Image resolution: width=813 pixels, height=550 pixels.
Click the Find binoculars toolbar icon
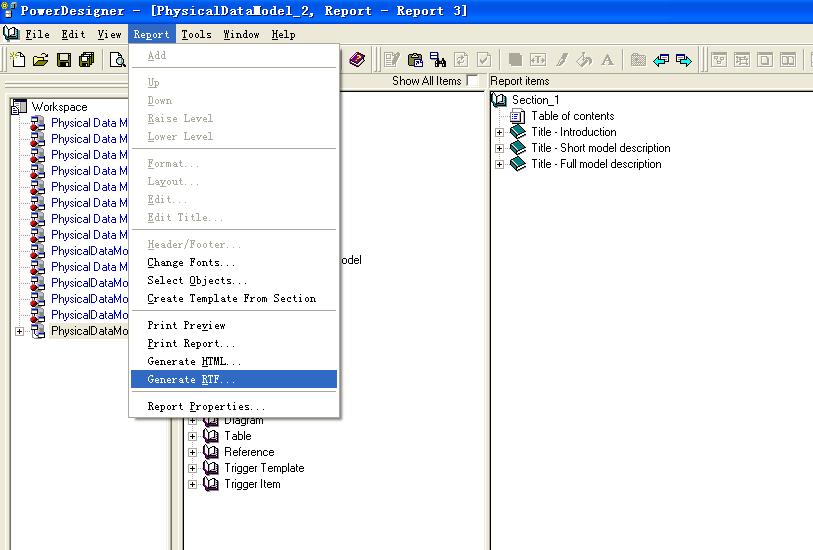coord(438,60)
